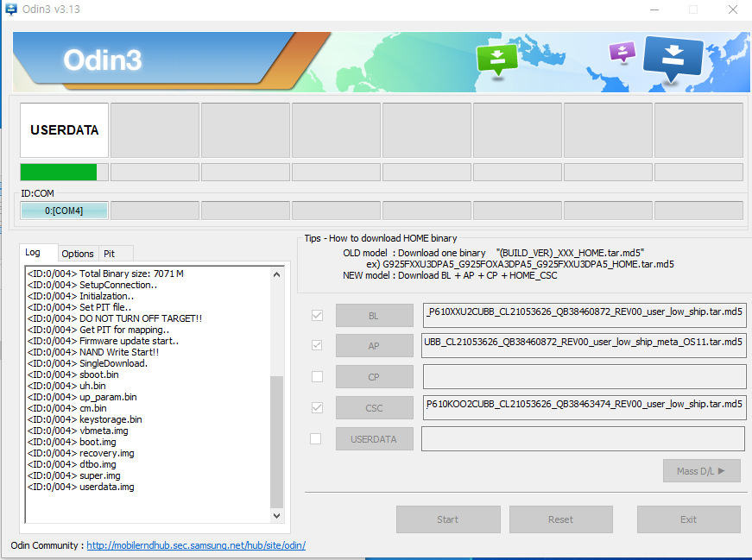
Task: Click the log line "super.img"
Action: point(74,475)
